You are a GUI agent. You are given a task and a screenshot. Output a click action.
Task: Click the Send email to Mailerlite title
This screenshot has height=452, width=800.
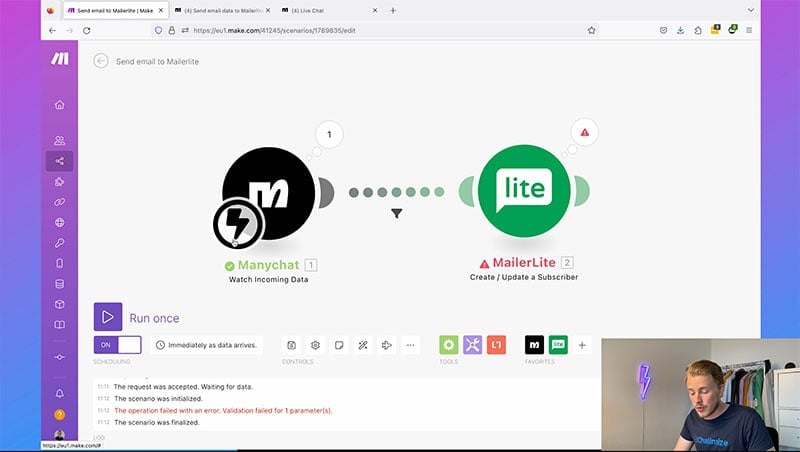[157, 61]
